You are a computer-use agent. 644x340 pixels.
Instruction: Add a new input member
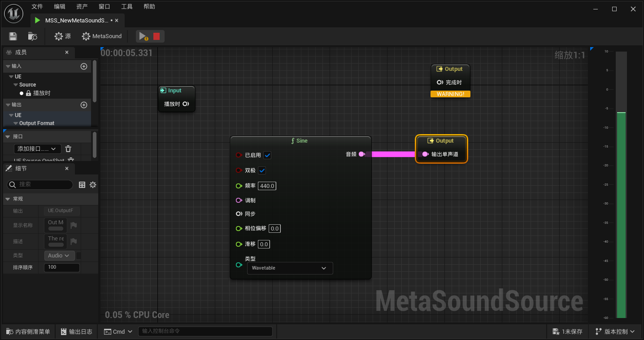(x=83, y=66)
